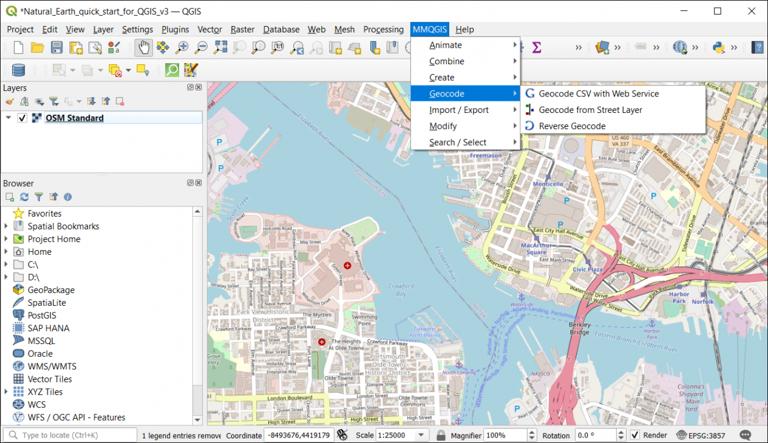Screen dimensions: 768x443
Task: Click the Coordinate input field
Action: coord(299,435)
